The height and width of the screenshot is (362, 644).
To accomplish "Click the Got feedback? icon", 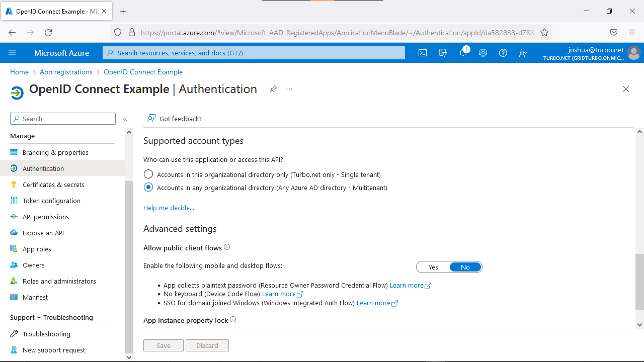I will [x=151, y=119].
